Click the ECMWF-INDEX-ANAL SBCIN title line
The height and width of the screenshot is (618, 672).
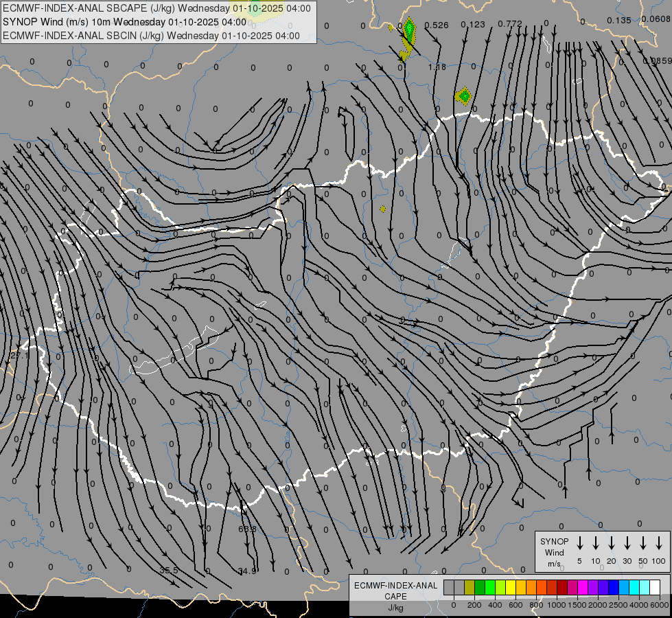click(152, 36)
